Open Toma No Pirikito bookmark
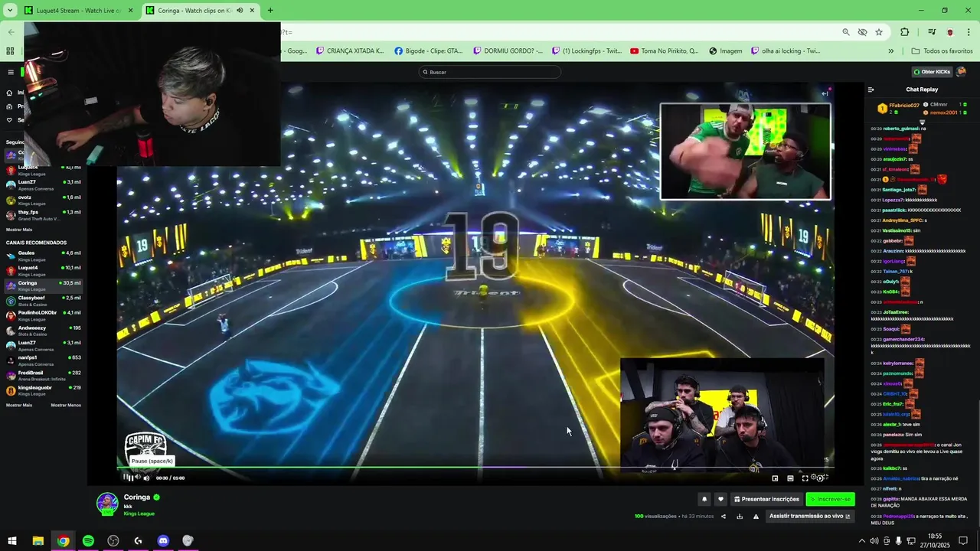 (x=665, y=51)
